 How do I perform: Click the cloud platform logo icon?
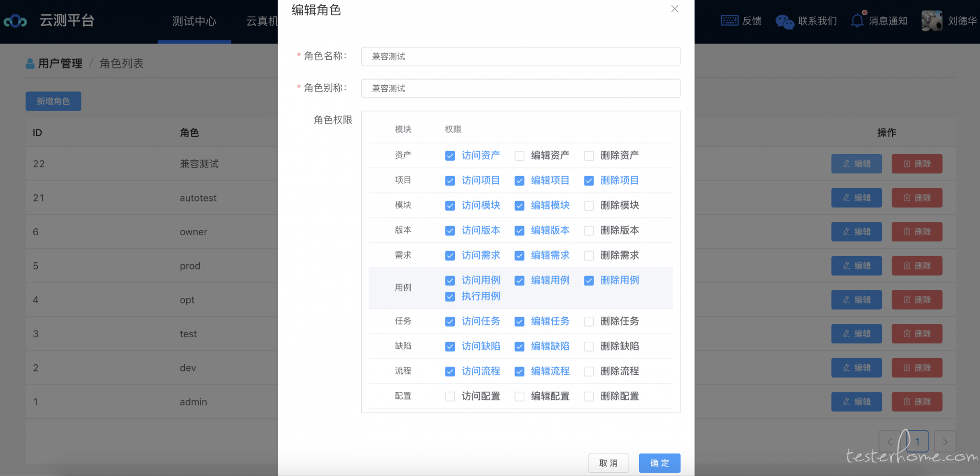15,21
